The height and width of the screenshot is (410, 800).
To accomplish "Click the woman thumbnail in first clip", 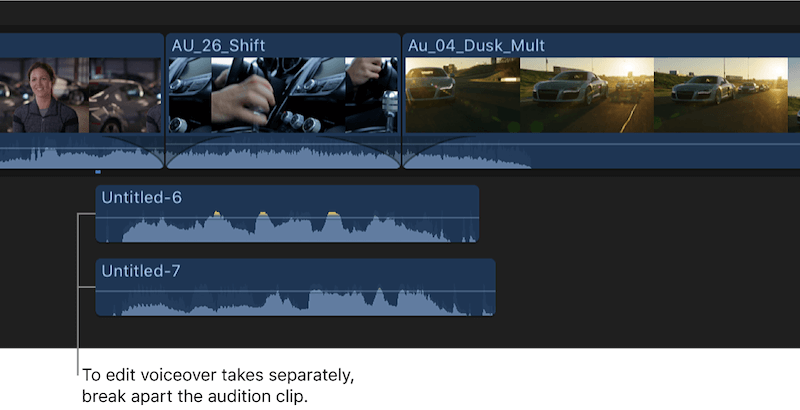I will (x=44, y=95).
